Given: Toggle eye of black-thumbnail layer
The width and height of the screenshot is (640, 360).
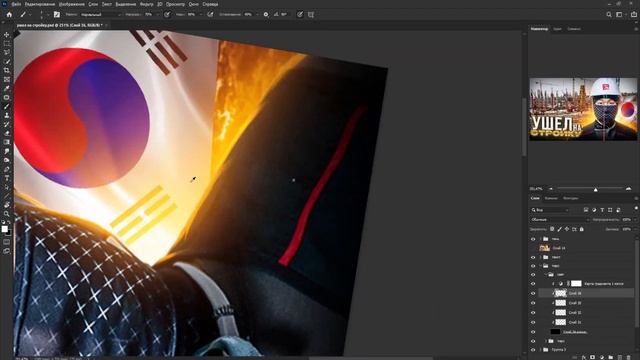Looking at the screenshot, I should tap(533, 332).
